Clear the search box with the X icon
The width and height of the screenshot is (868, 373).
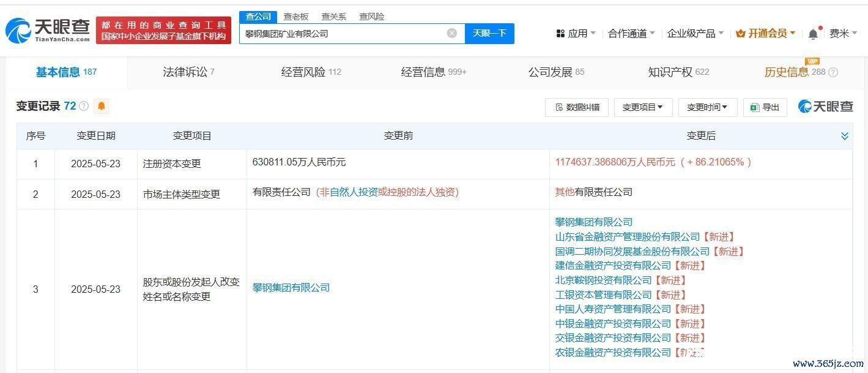pyautogui.click(x=452, y=33)
